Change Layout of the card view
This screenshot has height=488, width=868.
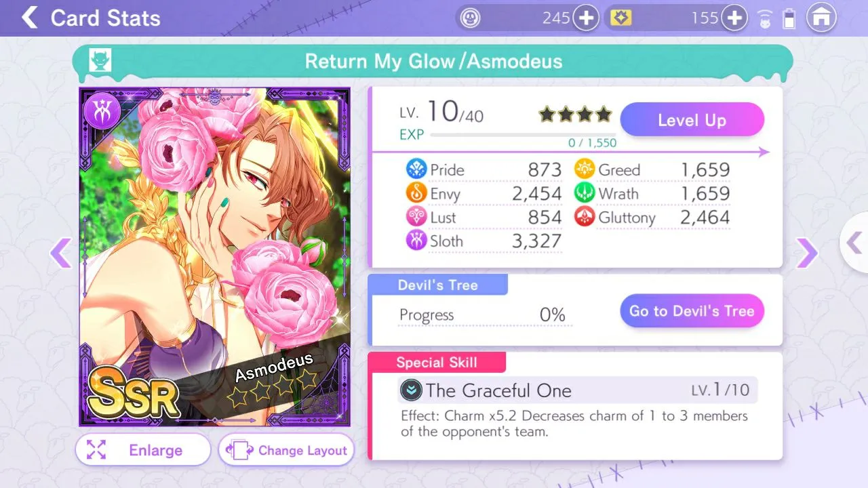[286, 450]
